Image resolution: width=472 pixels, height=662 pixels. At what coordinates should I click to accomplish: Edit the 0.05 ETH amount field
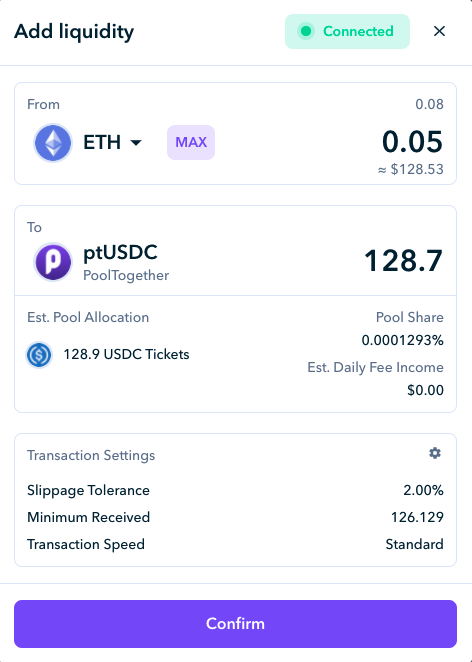[412, 142]
